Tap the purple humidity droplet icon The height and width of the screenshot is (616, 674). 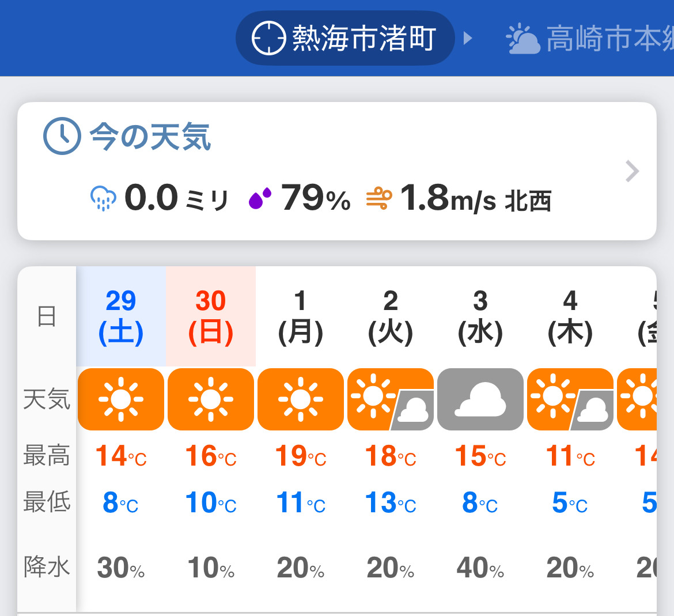coord(260,198)
